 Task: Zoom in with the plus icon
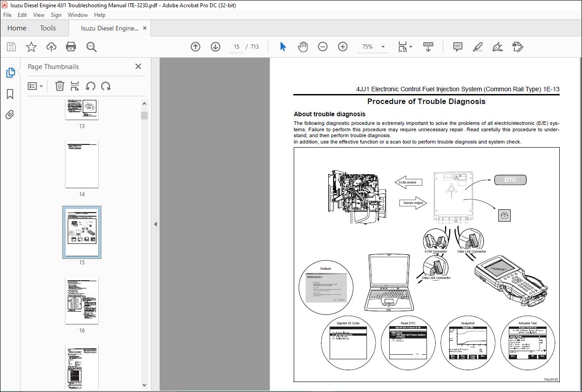coord(343,47)
